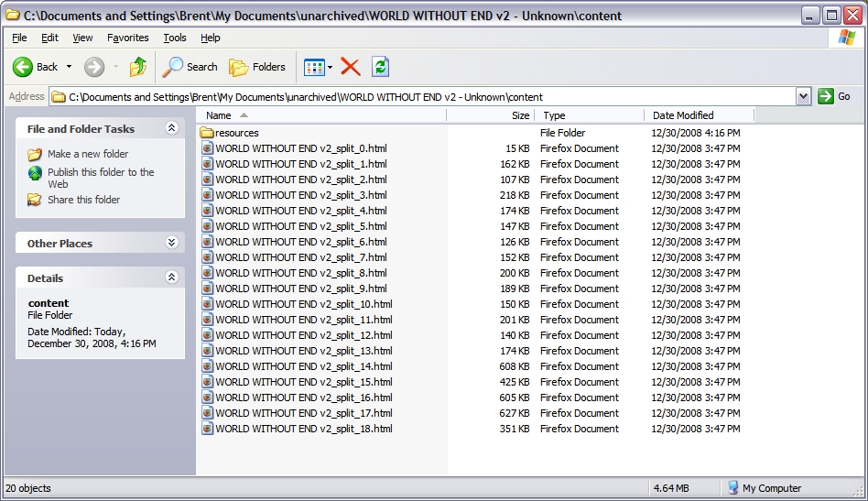868x501 pixels.
Task: Select icon of v2_split_6.html file
Action: (x=208, y=242)
